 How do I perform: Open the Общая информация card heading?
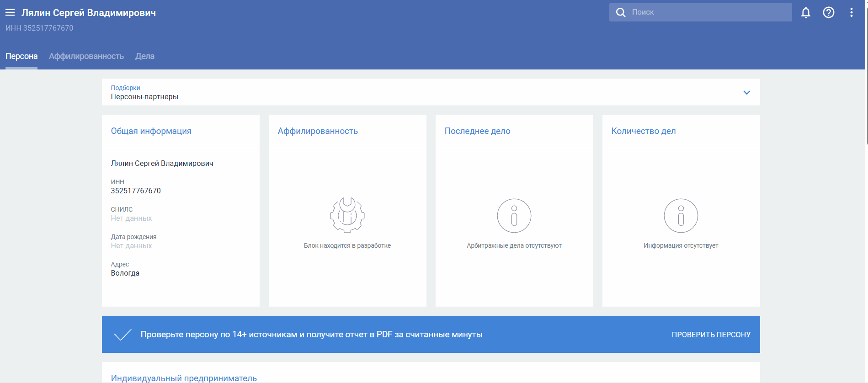pos(151,131)
